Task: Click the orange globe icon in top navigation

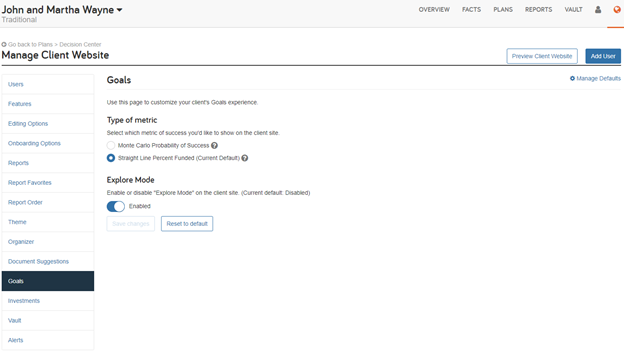Action: click(617, 10)
